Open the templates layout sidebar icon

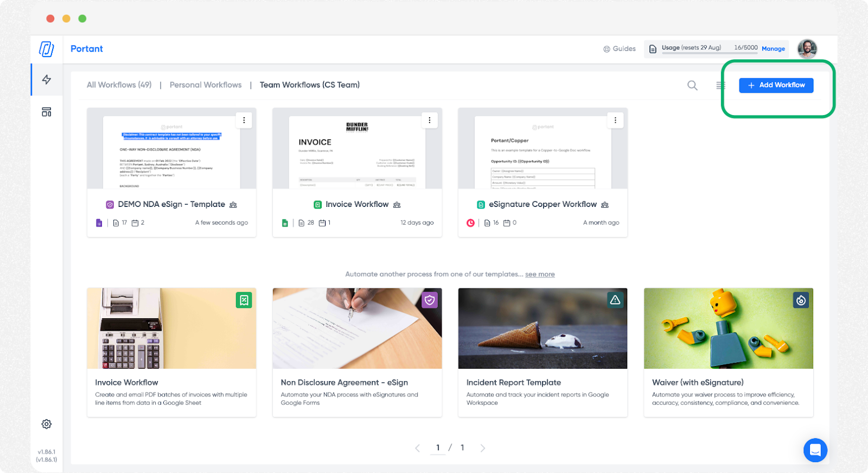click(47, 112)
